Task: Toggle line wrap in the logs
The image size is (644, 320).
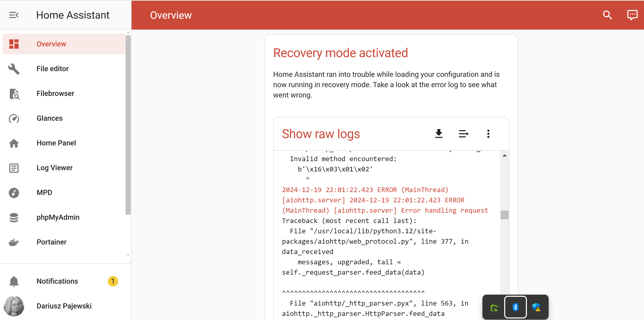Action: coord(463,134)
